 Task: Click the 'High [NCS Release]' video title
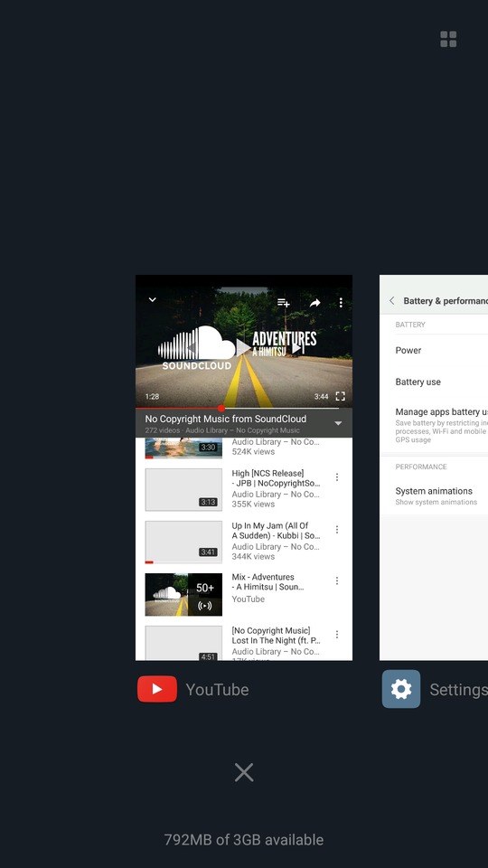267,473
